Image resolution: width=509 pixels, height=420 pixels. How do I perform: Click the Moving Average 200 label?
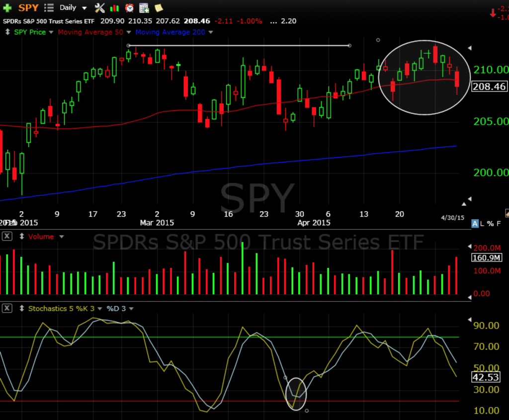[x=170, y=32]
